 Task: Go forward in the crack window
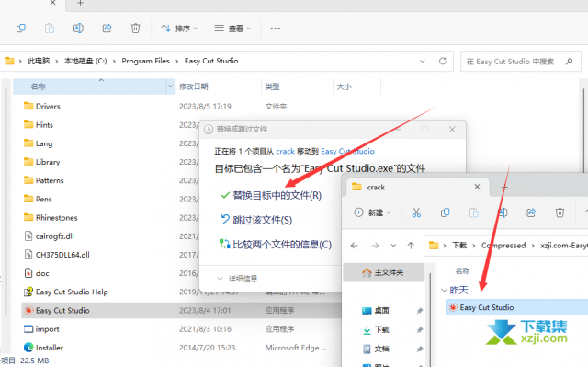tap(375, 246)
